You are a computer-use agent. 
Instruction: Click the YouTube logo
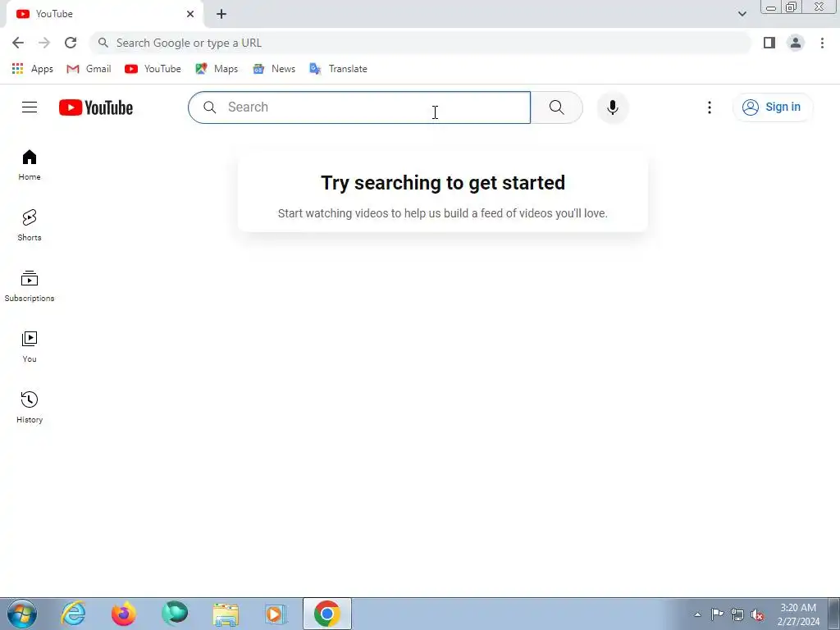coord(96,107)
